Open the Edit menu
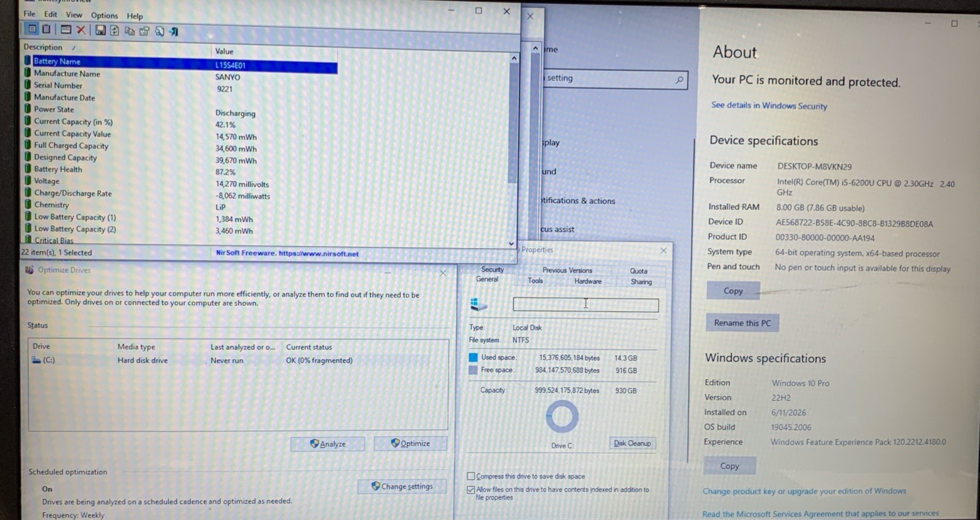980x520 pixels. pos(51,14)
